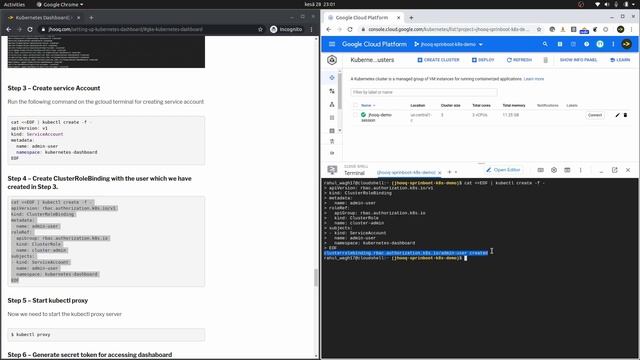Open Cloud Shell keyboard settings icon
Image resolution: width=640 pixels, height=360 pixels.
point(540,170)
